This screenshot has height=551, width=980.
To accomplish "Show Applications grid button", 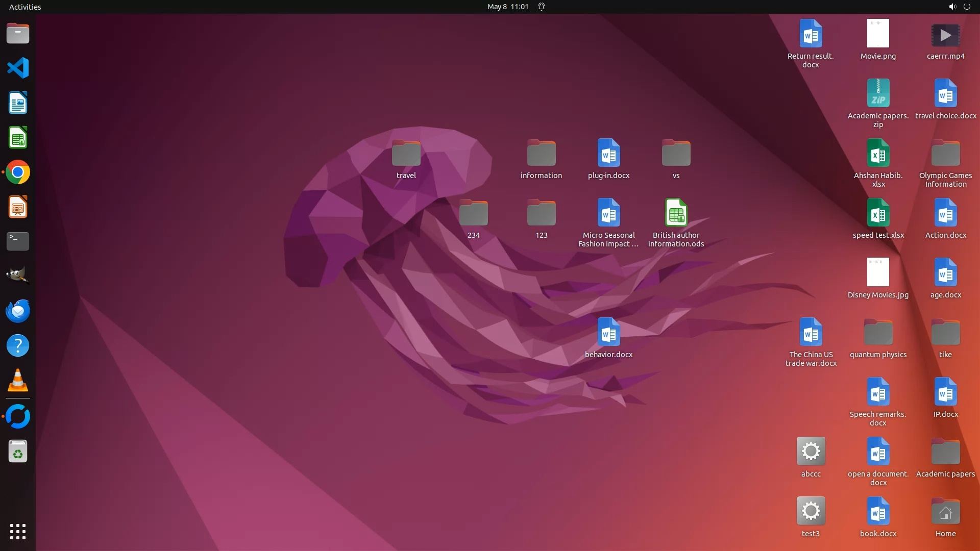I will (18, 531).
